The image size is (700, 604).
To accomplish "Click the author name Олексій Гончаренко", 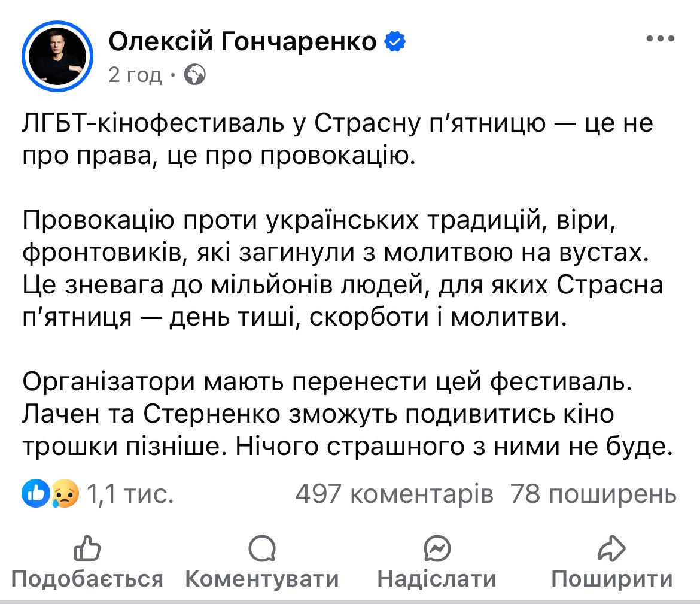I will pos(243,41).
